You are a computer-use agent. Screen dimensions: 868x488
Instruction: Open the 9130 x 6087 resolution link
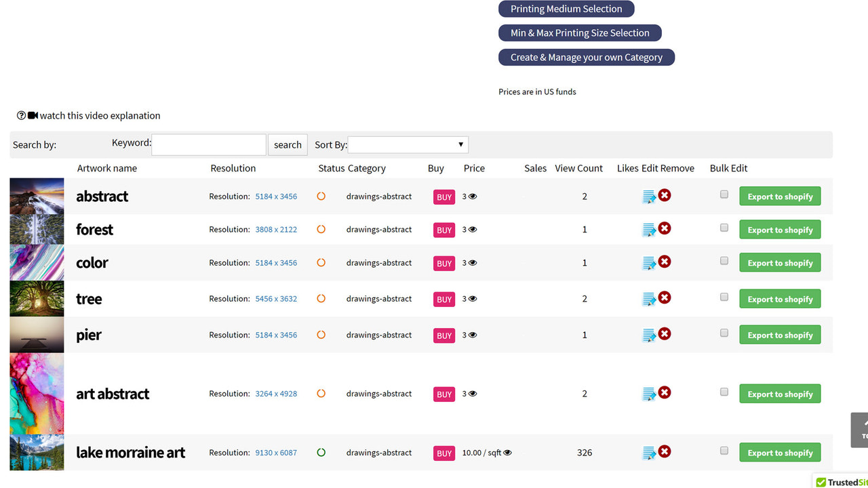tap(276, 453)
